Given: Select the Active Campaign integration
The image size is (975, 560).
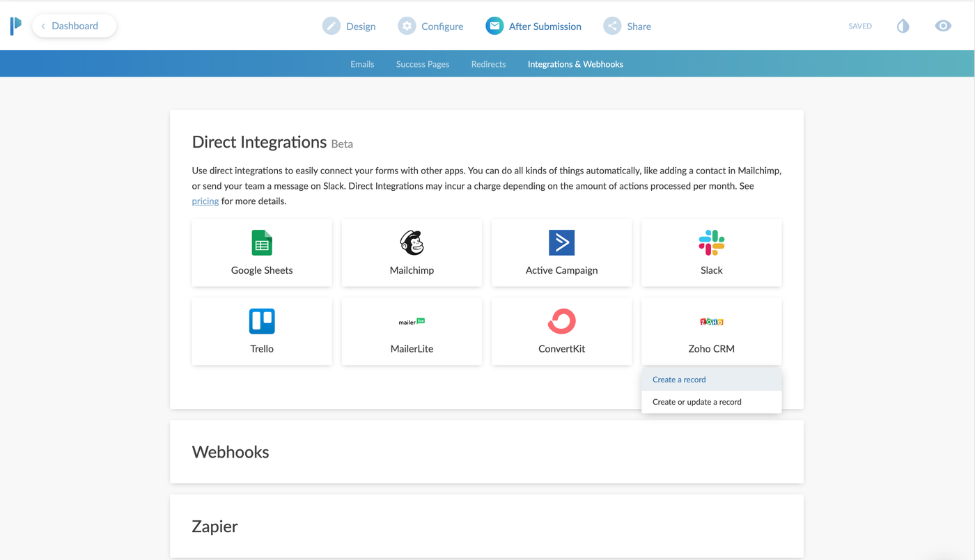Looking at the screenshot, I should click(561, 252).
